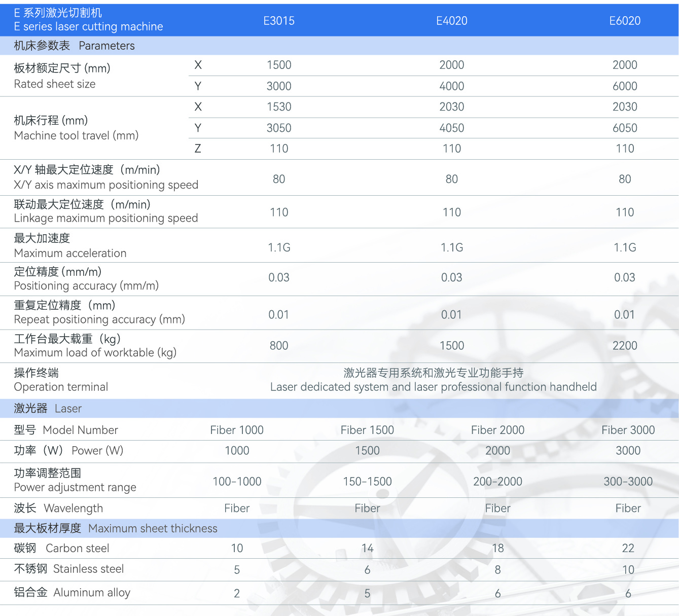Click the E6020 column header
This screenshot has width=679, height=616.
point(624,21)
